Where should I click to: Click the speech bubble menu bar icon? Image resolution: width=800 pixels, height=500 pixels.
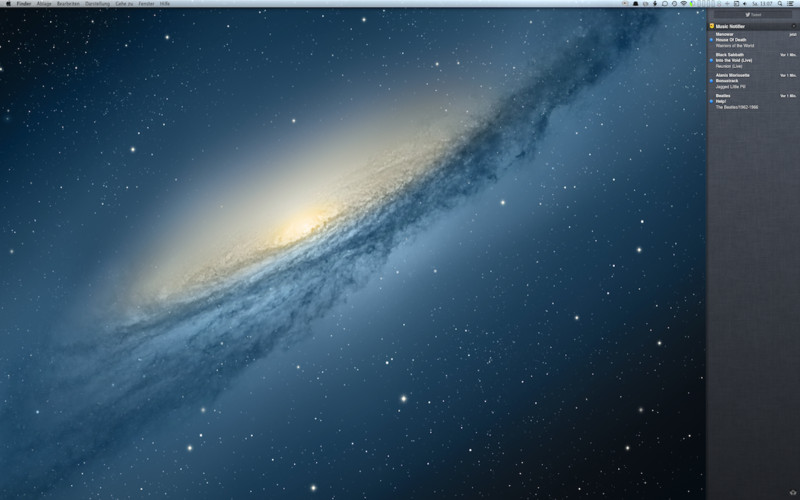665,4
